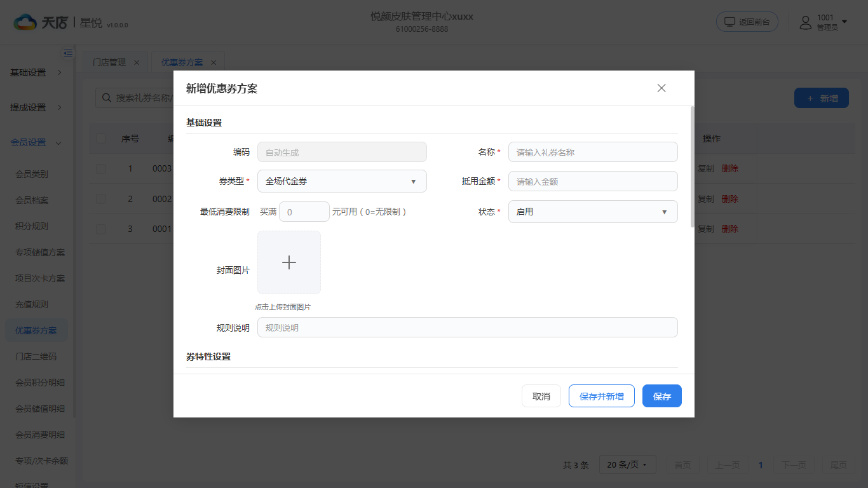The width and height of the screenshot is (868, 488).
Task: Check the checkbox for row 1
Action: click(101, 168)
